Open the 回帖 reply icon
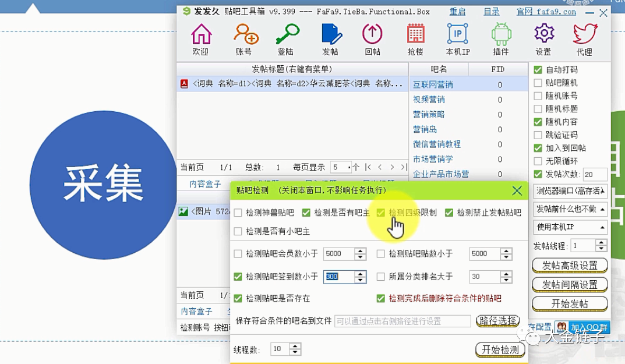 372,39
